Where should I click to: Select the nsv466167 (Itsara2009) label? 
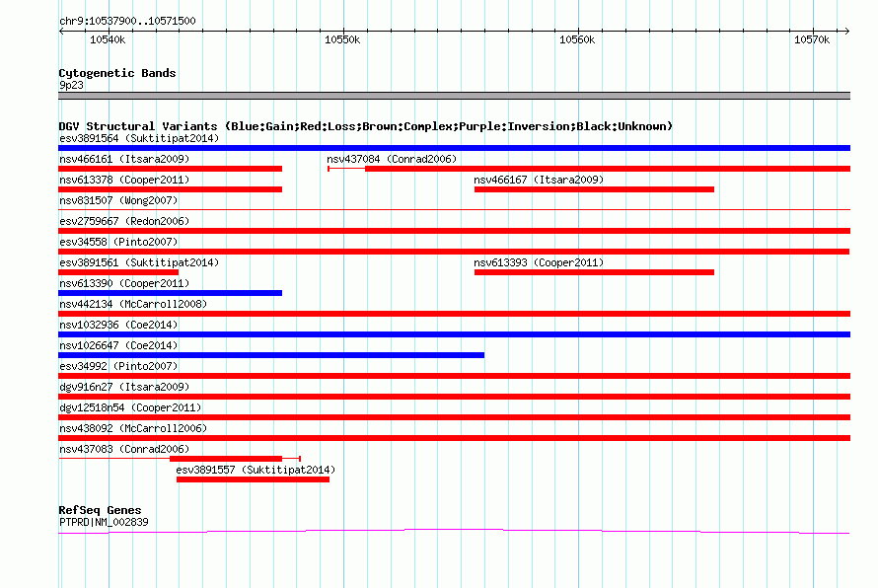click(x=539, y=180)
